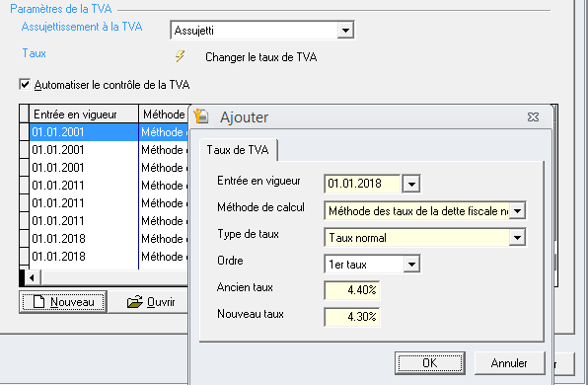Open the Ordre dropdown showing 1er taux
This screenshot has height=385, width=588.
[x=411, y=265]
